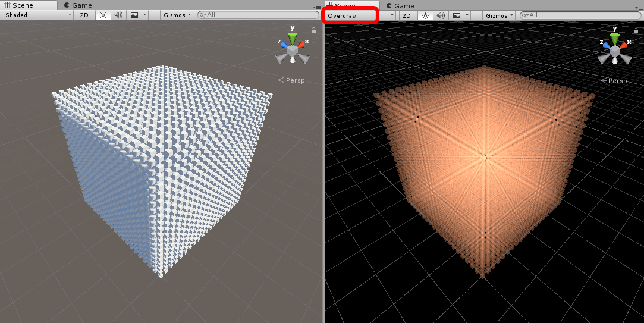Focus the right scene search field

pyautogui.click(x=580, y=15)
